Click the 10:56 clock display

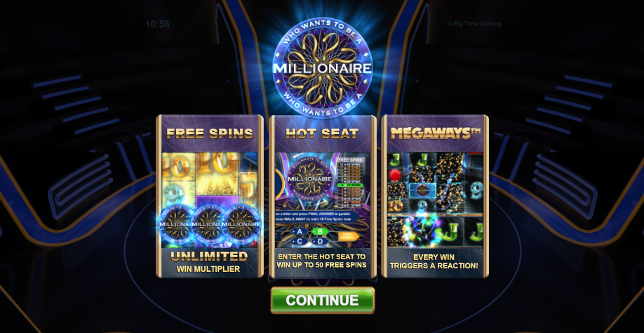(x=157, y=25)
